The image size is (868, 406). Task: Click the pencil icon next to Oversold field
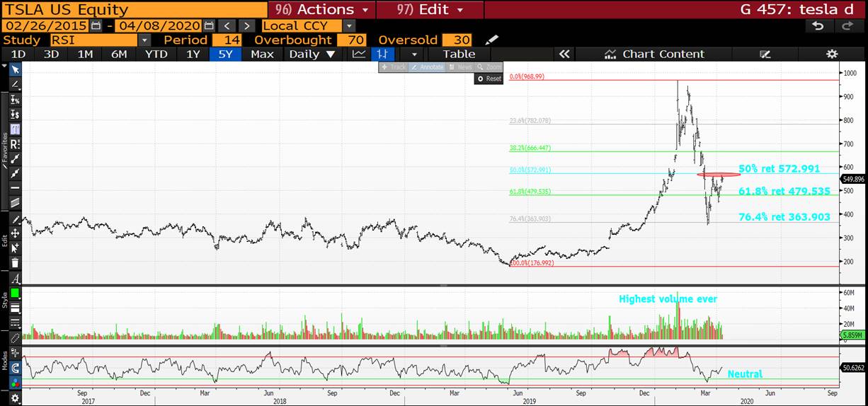(x=492, y=40)
